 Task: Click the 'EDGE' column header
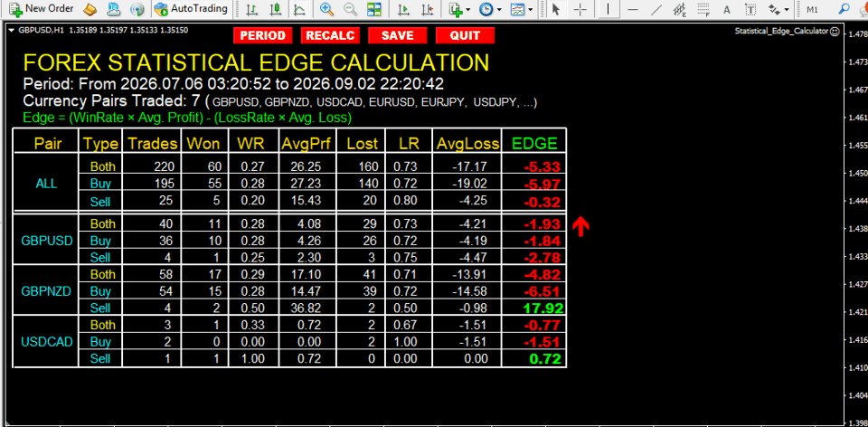coord(534,144)
